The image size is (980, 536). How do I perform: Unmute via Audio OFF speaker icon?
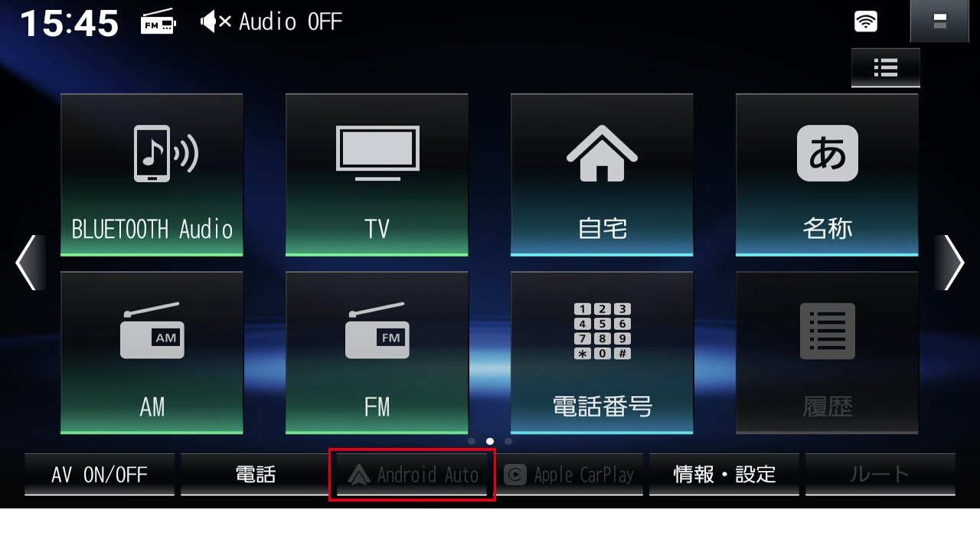coord(215,22)
